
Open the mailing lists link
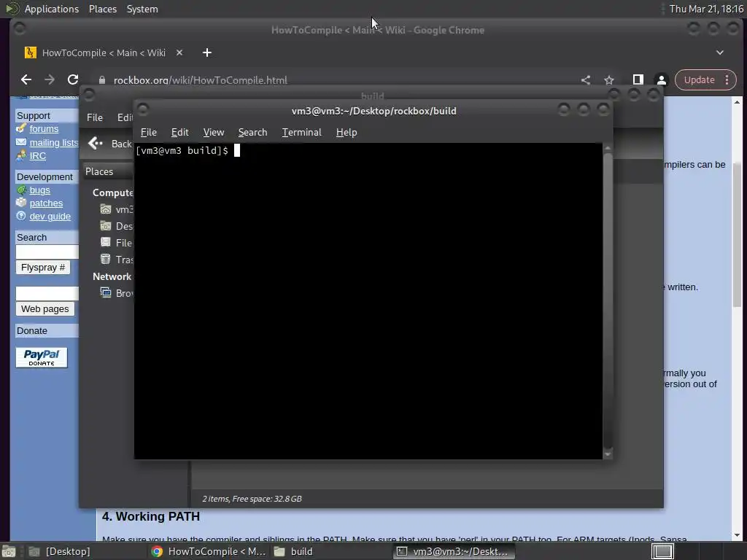(54, 142)
